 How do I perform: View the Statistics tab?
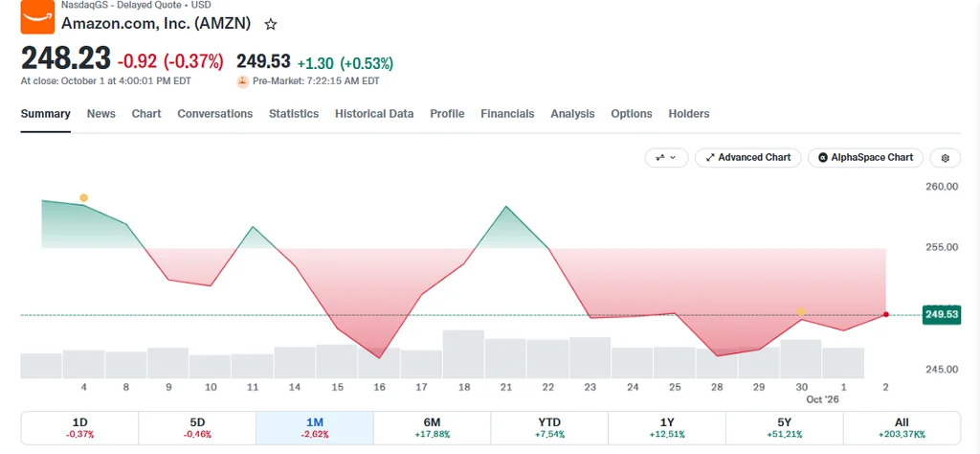pyautogui.click(x=294, y=114)
